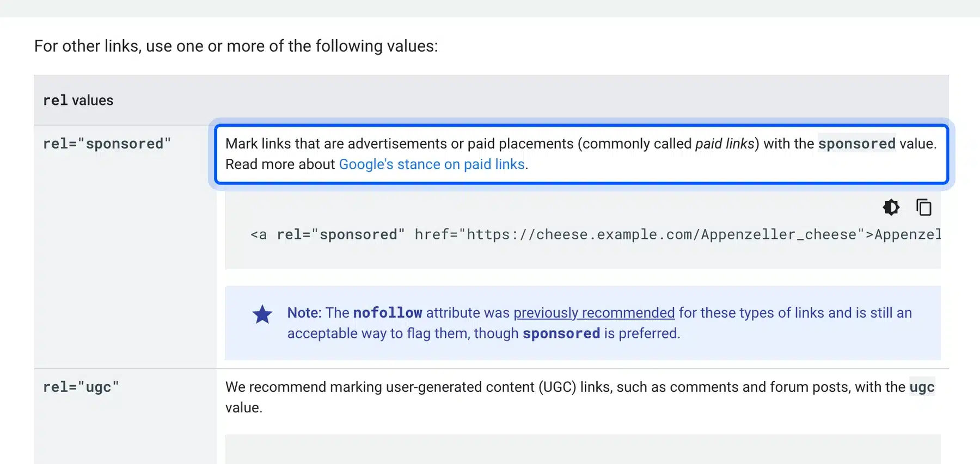Click the sponsored anchor code line
Viewport: 980px width, 464px height.
596,234
